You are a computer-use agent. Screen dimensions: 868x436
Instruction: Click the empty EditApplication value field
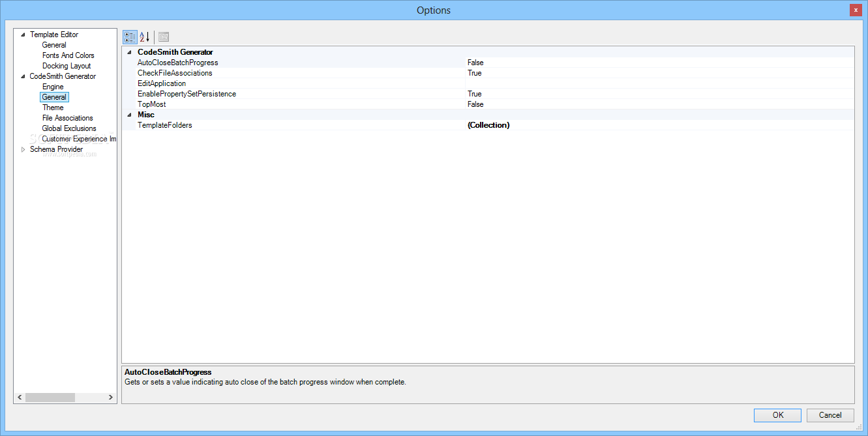click(659, 83)
